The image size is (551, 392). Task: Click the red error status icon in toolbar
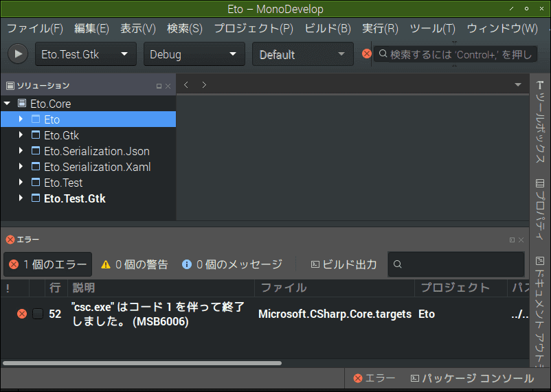366,54
